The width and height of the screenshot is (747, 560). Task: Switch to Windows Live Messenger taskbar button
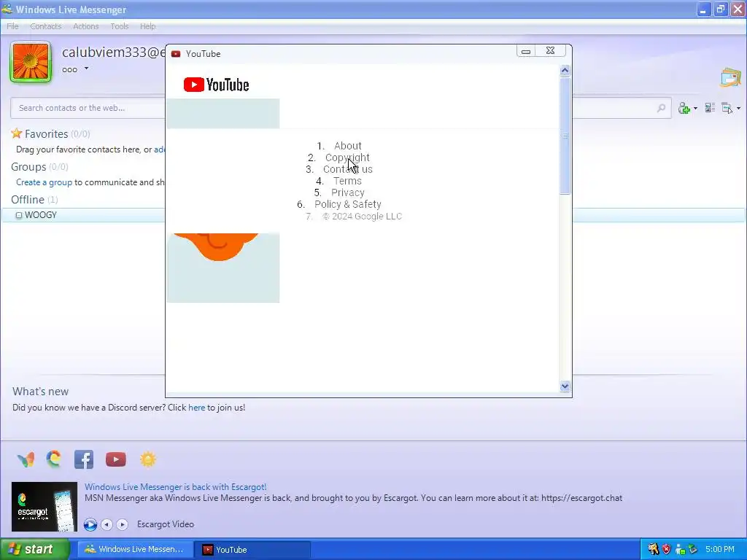[135, 550]
